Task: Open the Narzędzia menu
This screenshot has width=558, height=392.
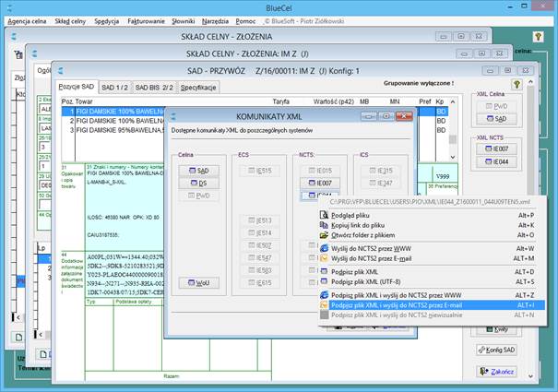Action: 215,21
